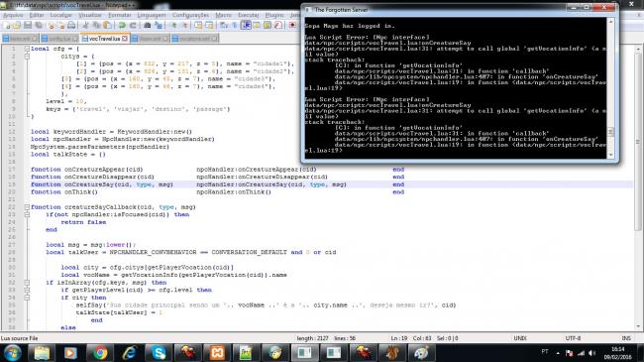Image resolution: width=644 pixels, height=362 pixels.
Task: Show hidden tray icons arrow
Action: 558,353
